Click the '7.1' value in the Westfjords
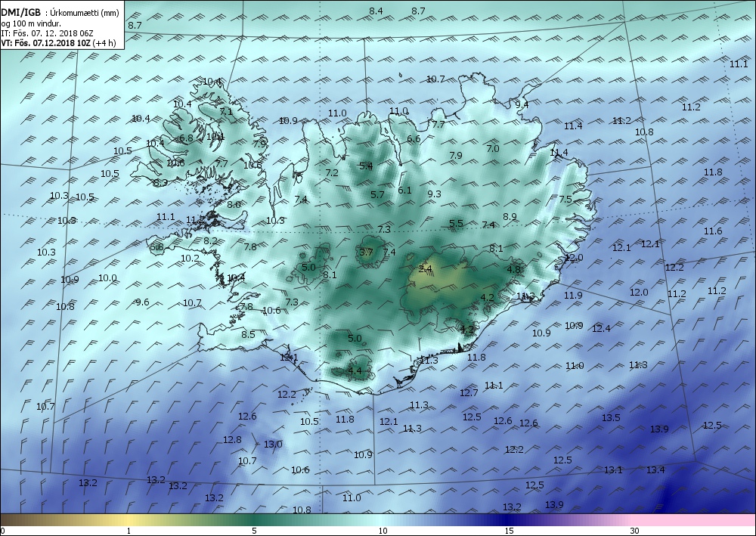Image resolution: width=756 pixels, height=536 pixels. tap(226, 111)
